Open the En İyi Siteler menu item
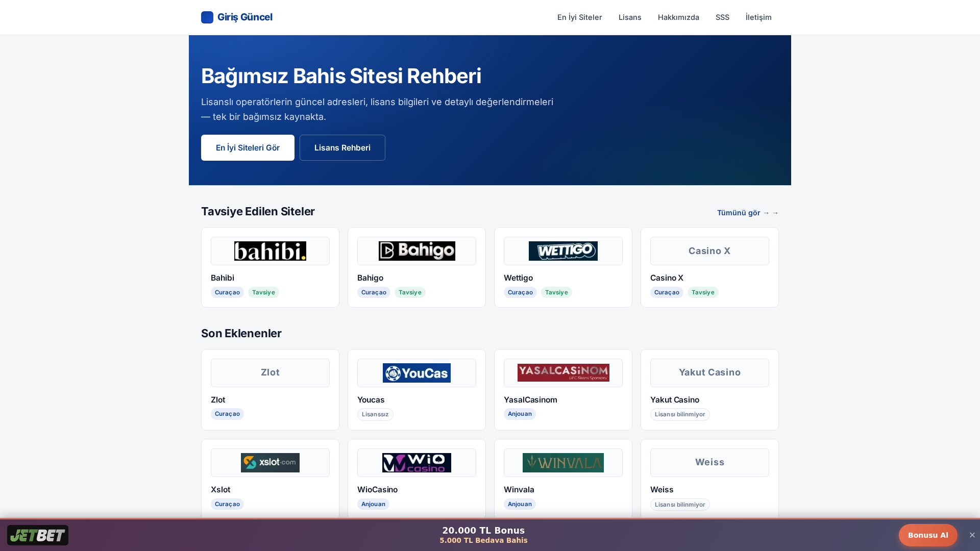 [579, 17]
